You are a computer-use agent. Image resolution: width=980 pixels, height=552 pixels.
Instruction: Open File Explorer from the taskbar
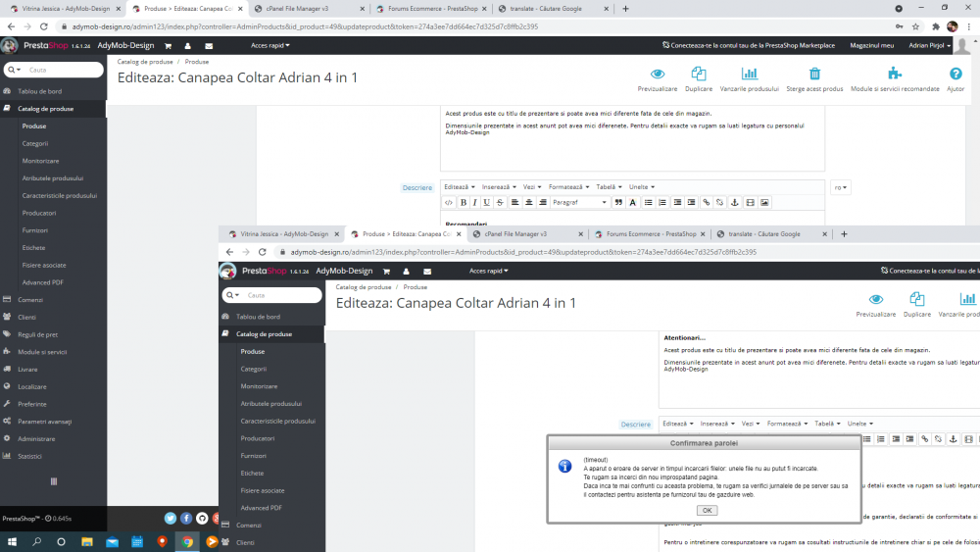point(87,542)
